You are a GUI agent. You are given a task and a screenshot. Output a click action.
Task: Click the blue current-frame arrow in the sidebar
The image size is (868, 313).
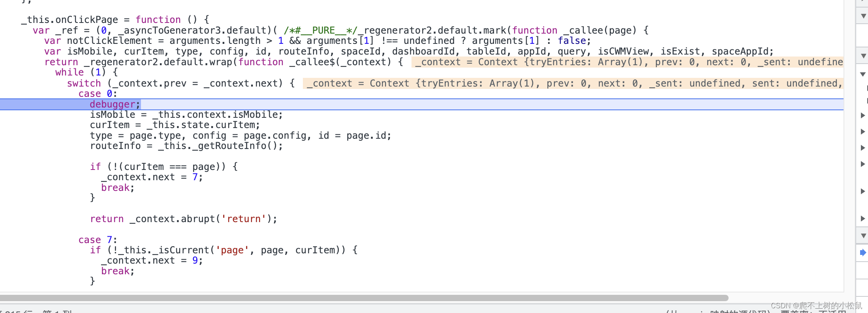click(863, 253)
